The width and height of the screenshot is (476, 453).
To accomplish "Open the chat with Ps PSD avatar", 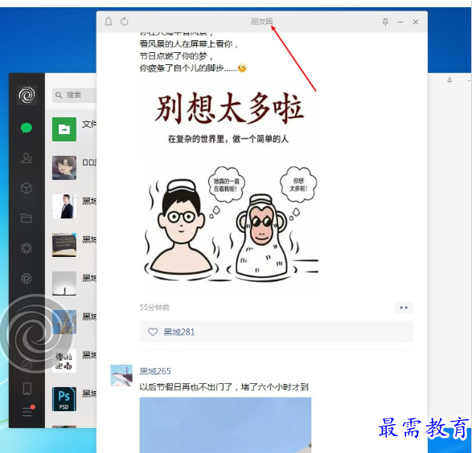I will [x=71, y=399].
